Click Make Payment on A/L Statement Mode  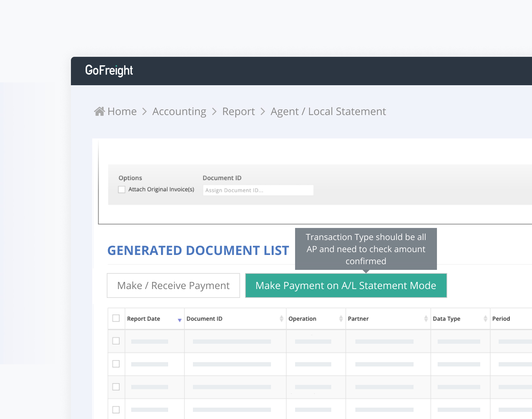pos(346,285)
